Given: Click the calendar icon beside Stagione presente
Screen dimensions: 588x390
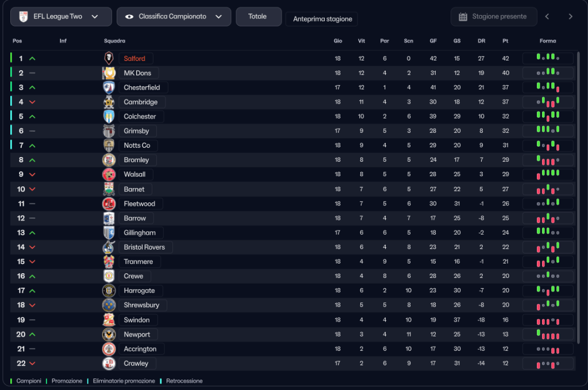Looking at the screenshot, I should coord(463,17).
